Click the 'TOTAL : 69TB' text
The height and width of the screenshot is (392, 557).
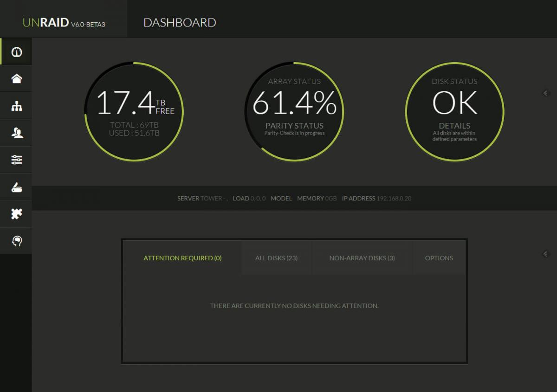coord(134,125)
